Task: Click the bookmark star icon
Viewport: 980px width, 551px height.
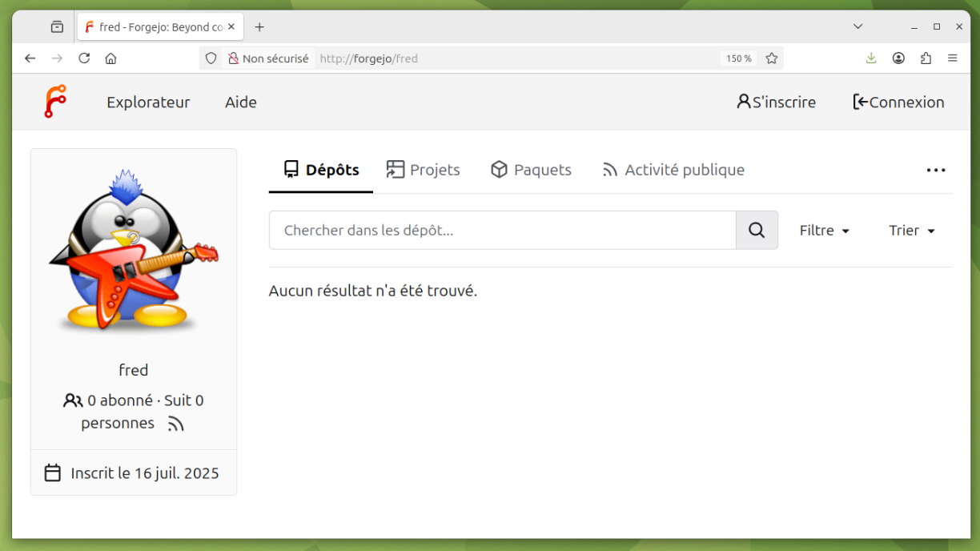Action: coord(772,58)
